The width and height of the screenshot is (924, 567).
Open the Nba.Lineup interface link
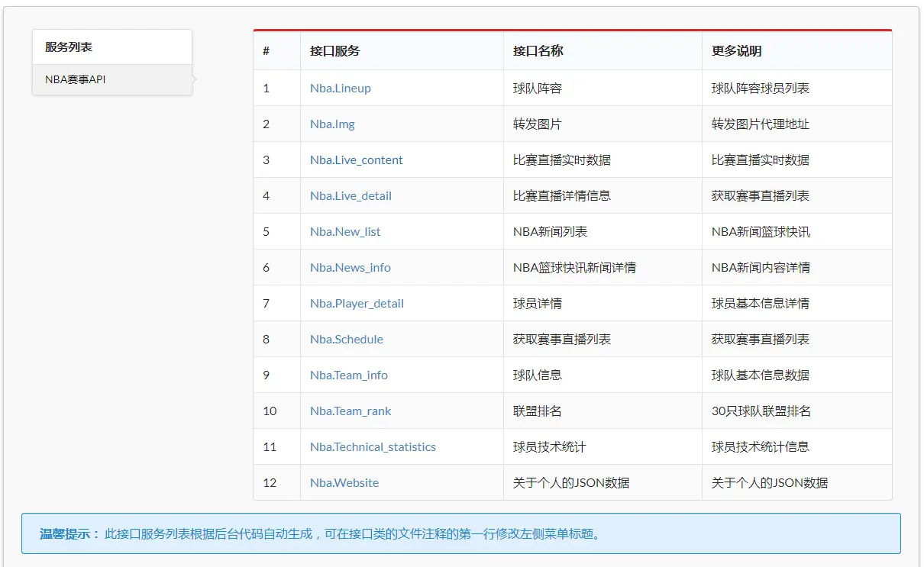pyautogui.click(x=341, y=88)
